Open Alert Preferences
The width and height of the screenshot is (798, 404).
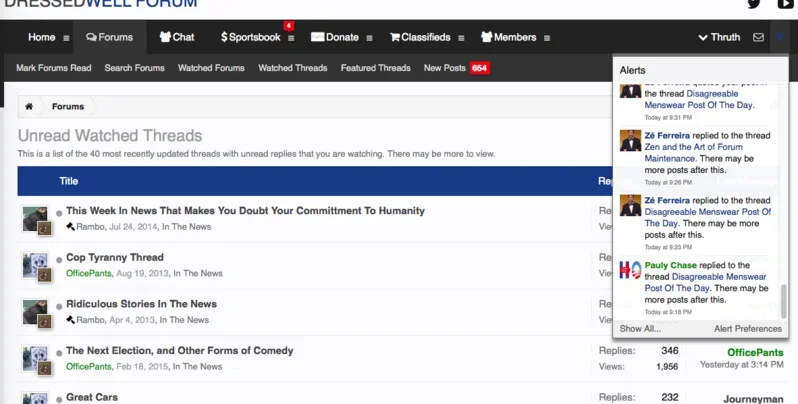(x=748, y=329)
